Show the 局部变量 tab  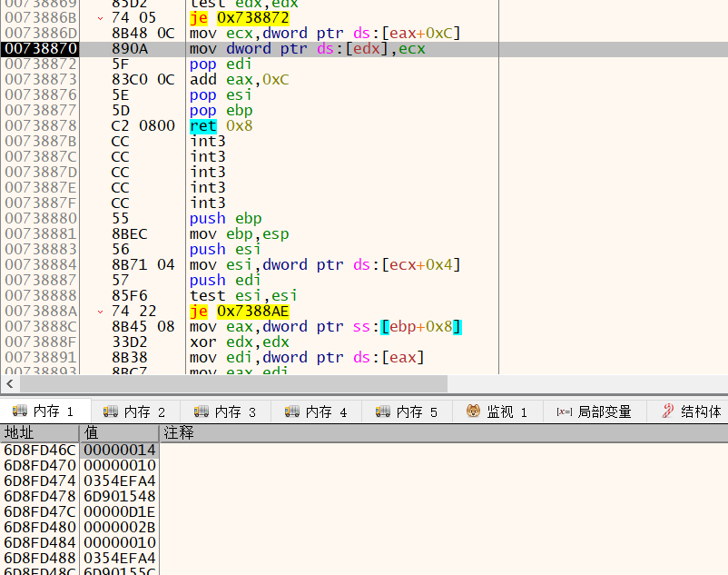(595, 411)
